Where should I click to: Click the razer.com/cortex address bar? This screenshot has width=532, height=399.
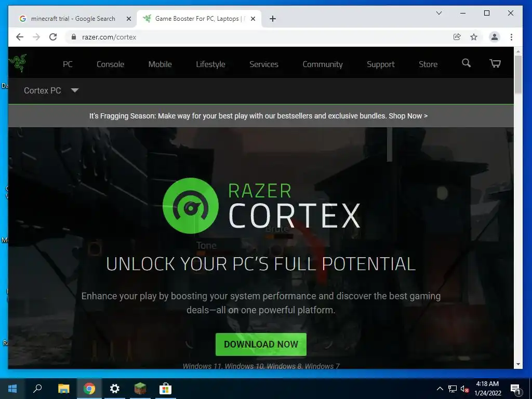pyautogui.click(x=258, y=37)
